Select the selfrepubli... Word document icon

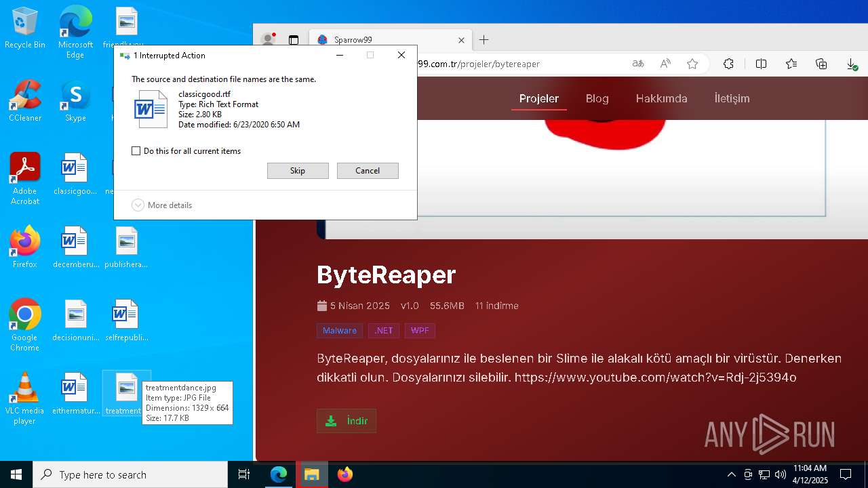[x=126, y=321]
